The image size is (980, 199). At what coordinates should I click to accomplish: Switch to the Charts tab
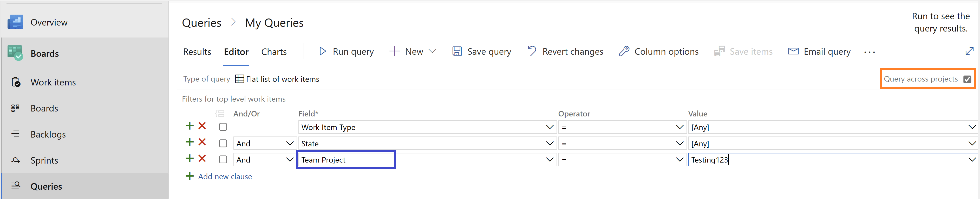tap(274, 52)
